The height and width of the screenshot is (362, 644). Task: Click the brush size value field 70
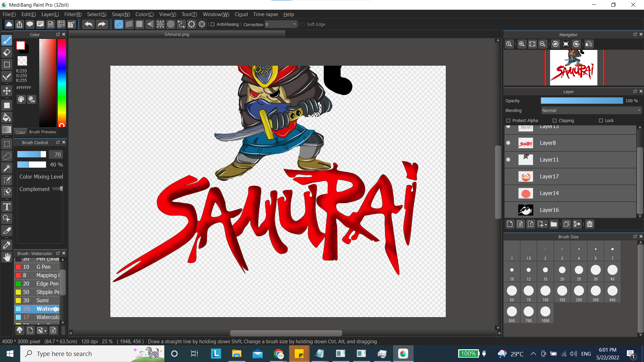(56, 155)
